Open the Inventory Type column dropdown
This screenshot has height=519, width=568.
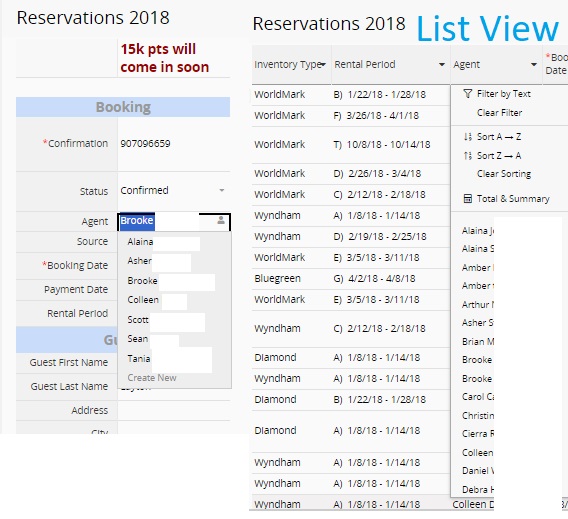[323, 64]
